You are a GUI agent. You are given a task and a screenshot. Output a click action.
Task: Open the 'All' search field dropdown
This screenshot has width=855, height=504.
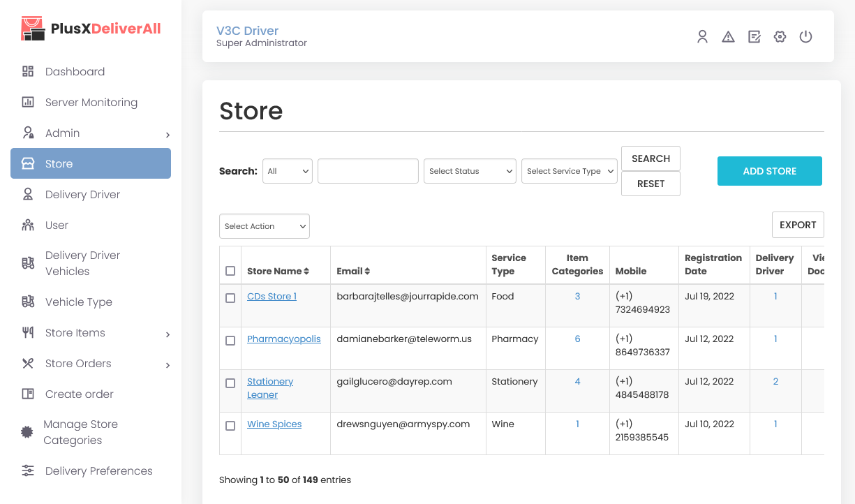pyautogui.click(x=288, y=171)
